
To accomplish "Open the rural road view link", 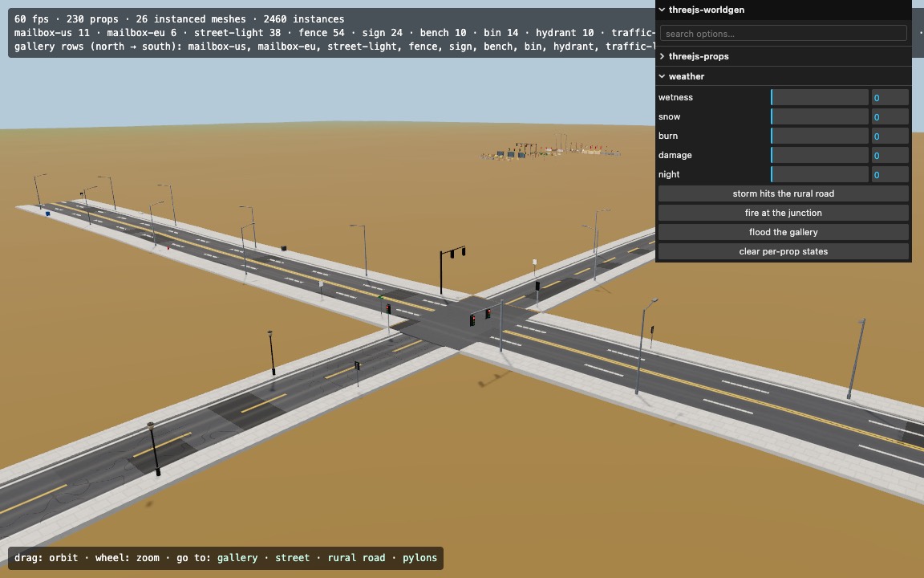I will click(x=356, y=558).
